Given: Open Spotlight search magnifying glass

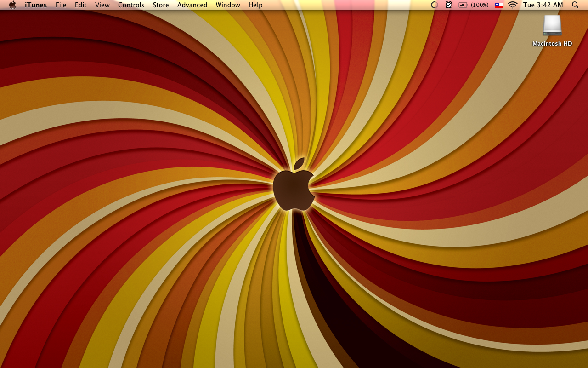Looking at the screenshot, I should pos(575,5).
